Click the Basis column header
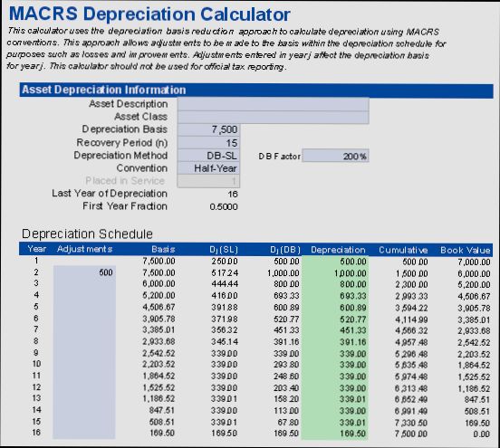Viewport: 500px width, 448px height. click(x=163, y=249)
